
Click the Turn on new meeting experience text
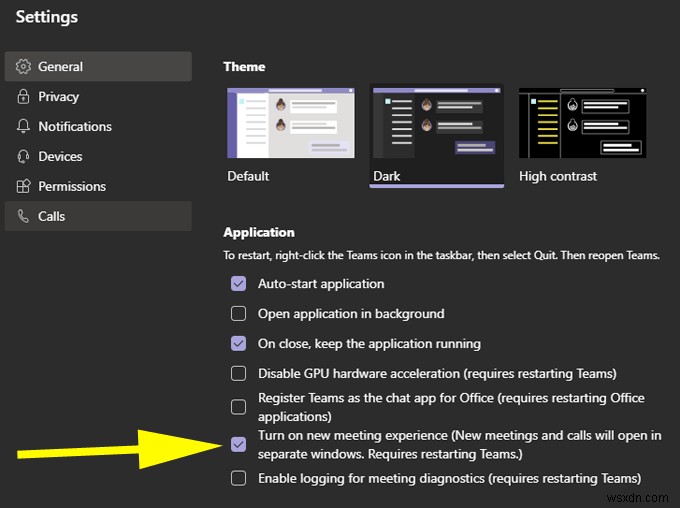(x=460, y=444)
